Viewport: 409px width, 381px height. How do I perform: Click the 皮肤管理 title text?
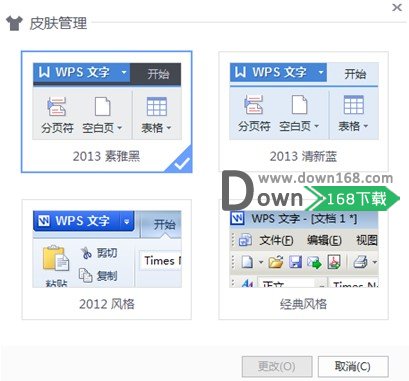pos(58,23)
